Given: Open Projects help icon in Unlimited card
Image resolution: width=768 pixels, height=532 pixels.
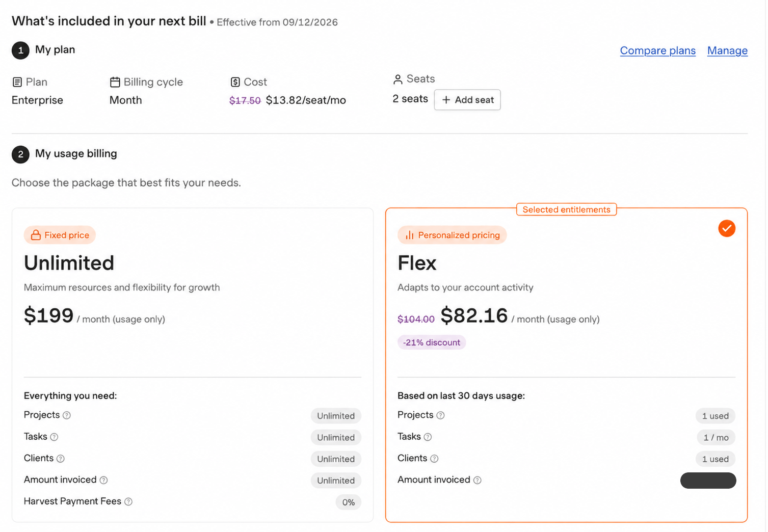Looking at the screenshot, I should (x=67, y=415).
